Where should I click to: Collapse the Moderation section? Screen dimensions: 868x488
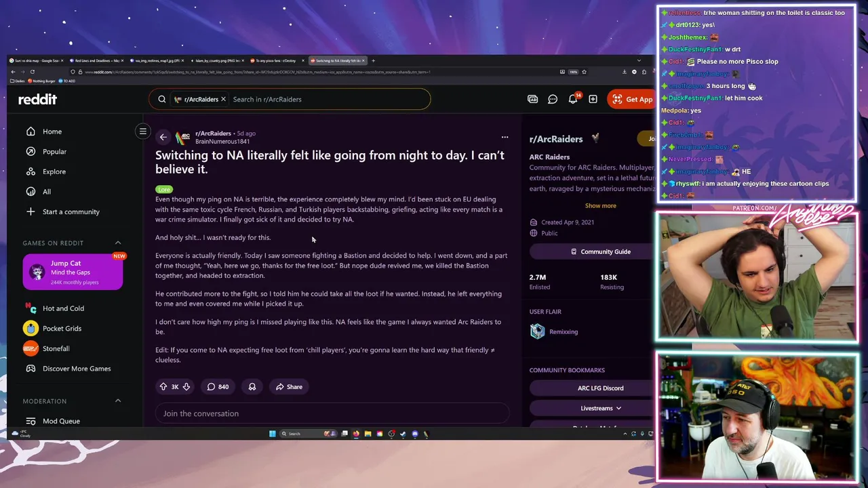118,401
